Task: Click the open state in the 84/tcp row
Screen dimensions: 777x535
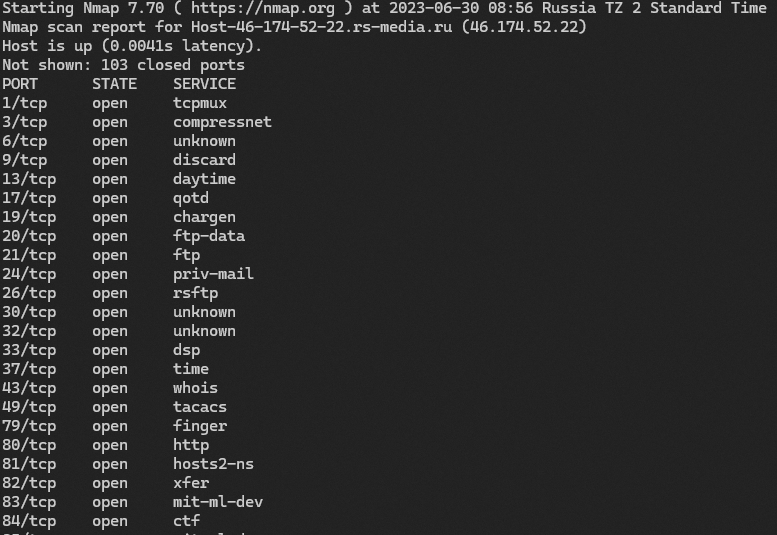Action: 110,521
